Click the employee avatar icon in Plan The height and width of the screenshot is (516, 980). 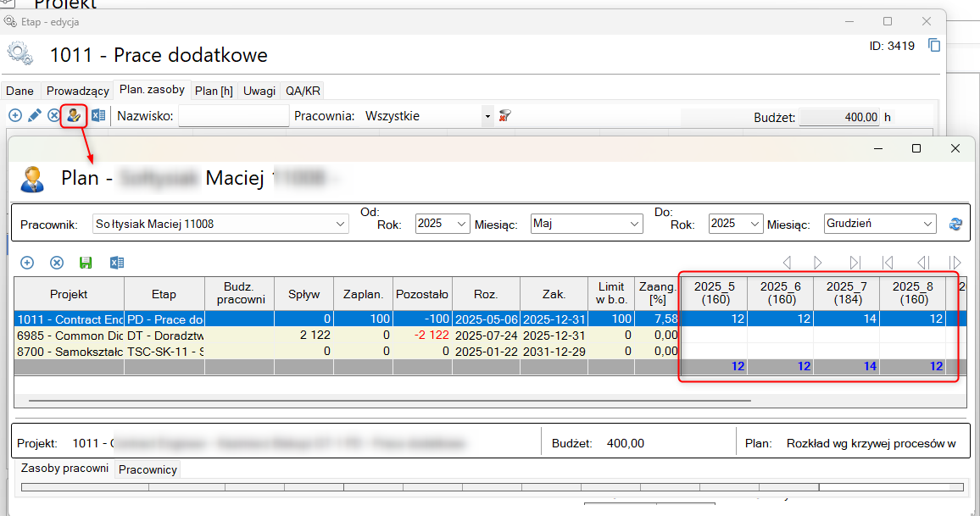(x=32, y=180)
